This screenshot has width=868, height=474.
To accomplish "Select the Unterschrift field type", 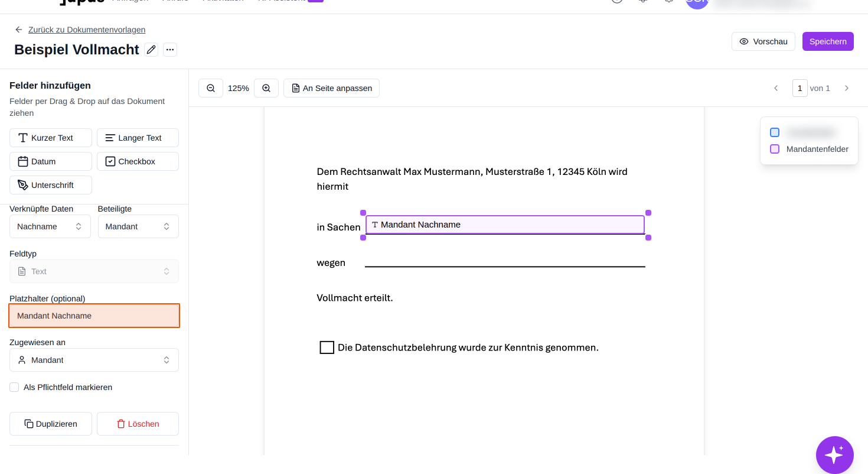I will click(x=51, y=185).
